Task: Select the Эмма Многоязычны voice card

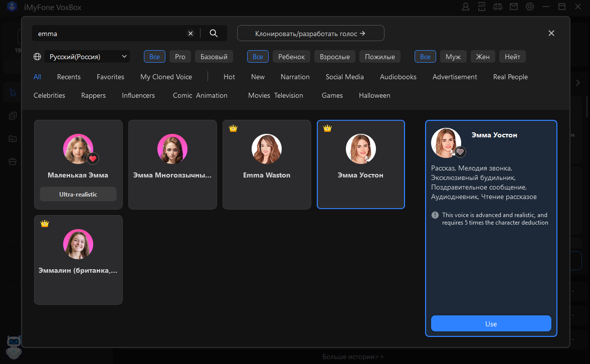Action: [x=172, y=164]
